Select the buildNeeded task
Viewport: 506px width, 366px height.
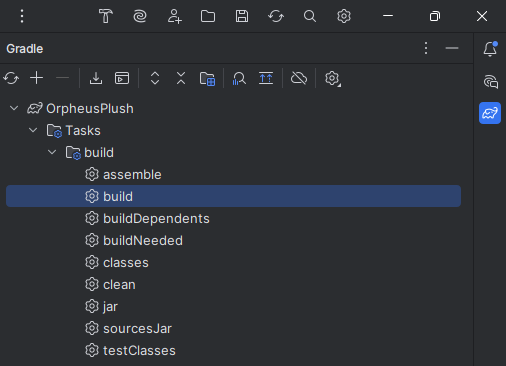tap(233, 240)
